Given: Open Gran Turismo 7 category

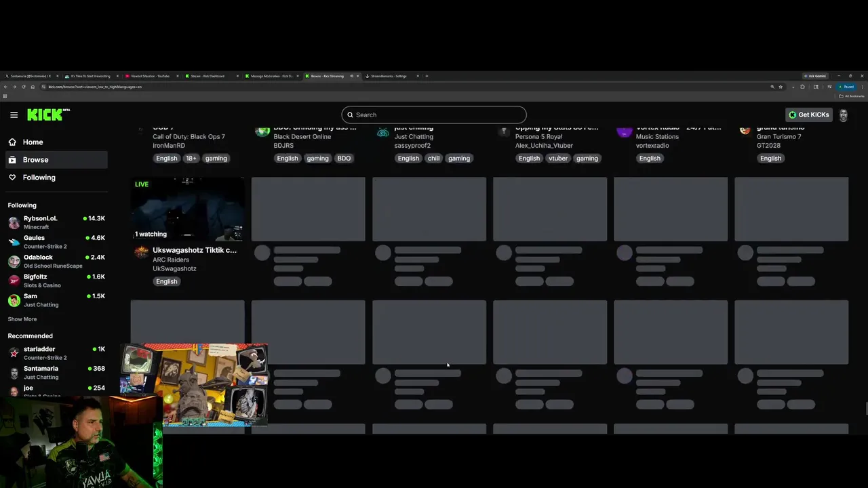Looking at the screenshot, I should click(779, 137).
